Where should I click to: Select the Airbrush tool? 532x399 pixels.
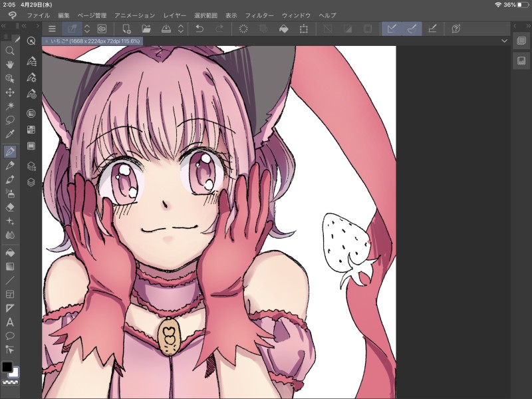(x=10, y=194)
